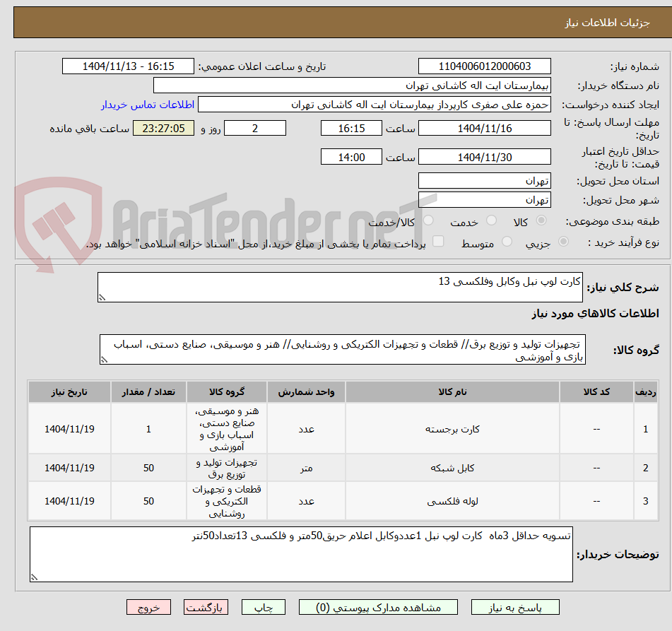Select the خدمت radio button
The image size is (672, 631).
click(492, 220)
